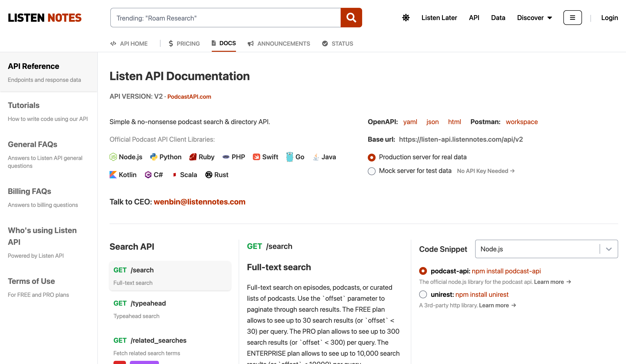Click the C# logo icon
626x364 pixels.
coord(148,175)
